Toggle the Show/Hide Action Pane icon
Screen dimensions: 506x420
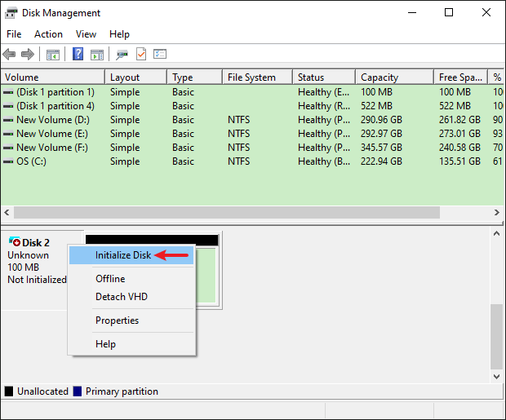click(x=97, y=55)
